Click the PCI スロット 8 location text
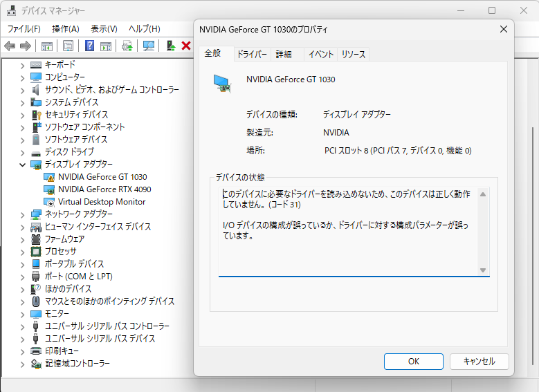539x392 pixels. click(398, 151)
